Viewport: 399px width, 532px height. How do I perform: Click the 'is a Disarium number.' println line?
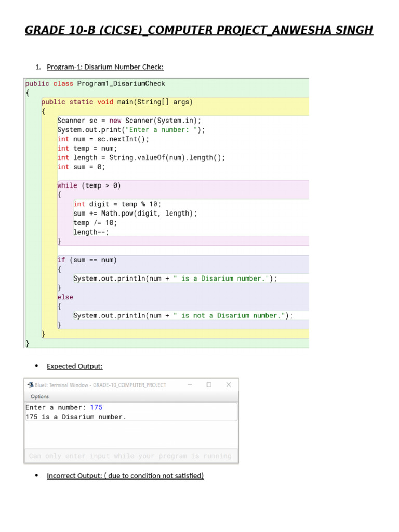click(x=175, y=278)
